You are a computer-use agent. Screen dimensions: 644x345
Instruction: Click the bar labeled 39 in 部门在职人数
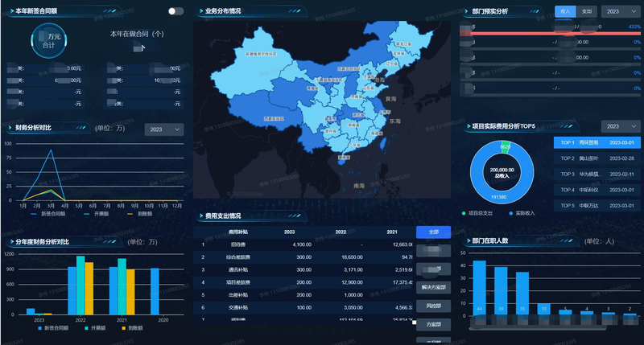coord(501,291)
